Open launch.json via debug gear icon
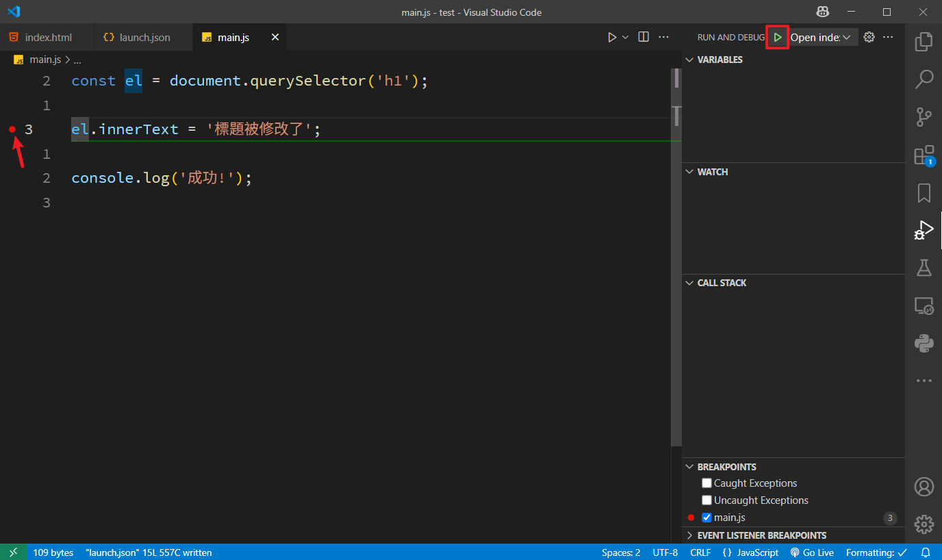This screenshot has width=942, height=560. tap(869, 37)
